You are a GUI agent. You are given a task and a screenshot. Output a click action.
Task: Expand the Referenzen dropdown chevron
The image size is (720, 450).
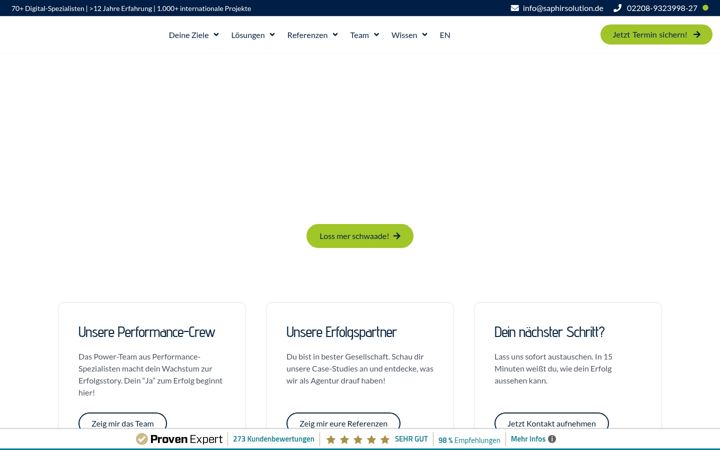[335, 34]
